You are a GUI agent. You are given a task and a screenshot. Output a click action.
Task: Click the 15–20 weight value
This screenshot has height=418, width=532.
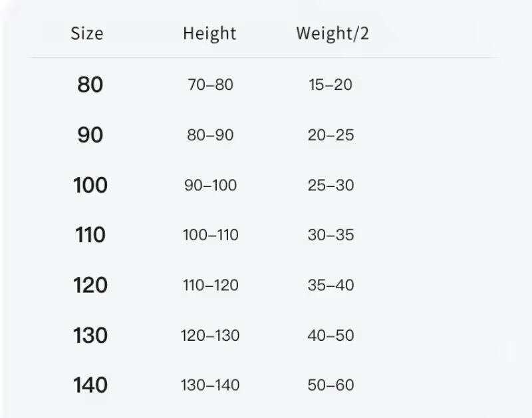tap(331, 85)
